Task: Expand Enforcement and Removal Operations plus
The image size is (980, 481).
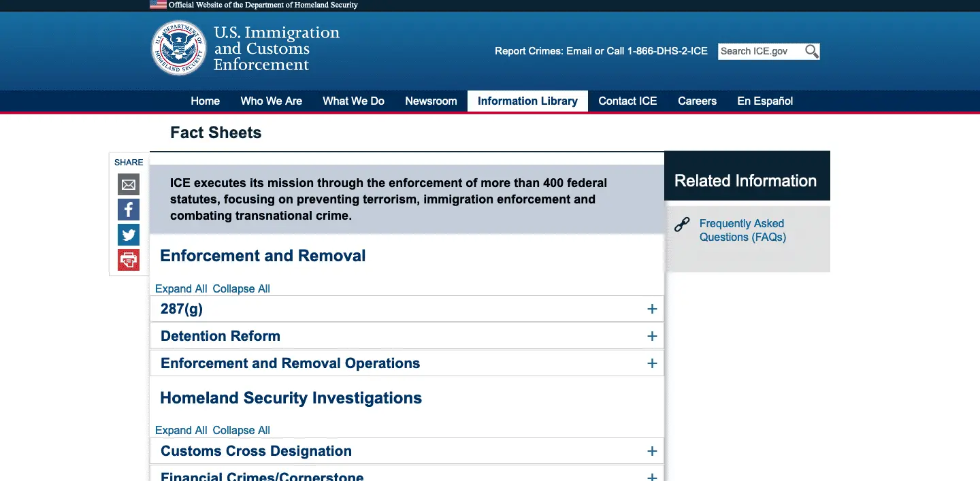Action: pos(652,363)
